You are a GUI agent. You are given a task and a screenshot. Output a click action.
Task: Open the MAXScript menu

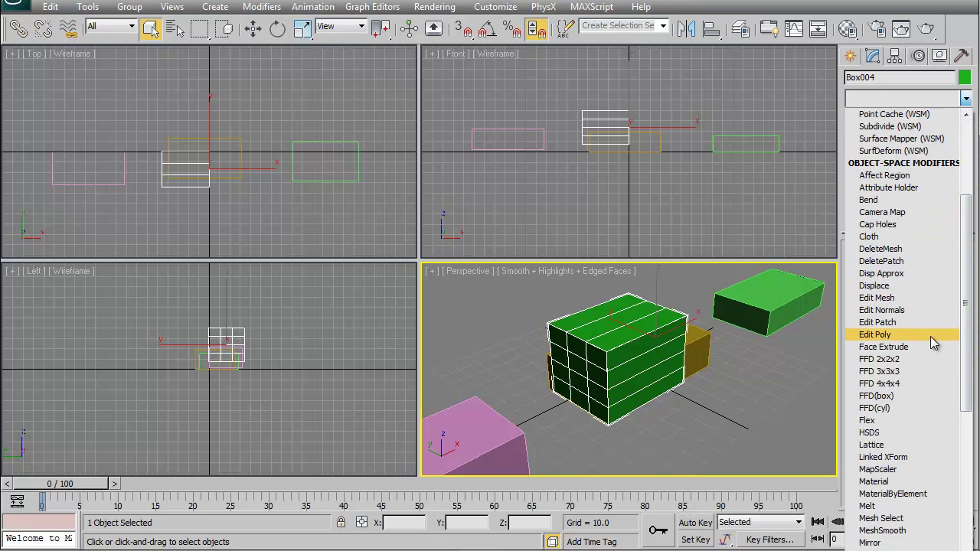pyautogui.click(x=592, y=7)
